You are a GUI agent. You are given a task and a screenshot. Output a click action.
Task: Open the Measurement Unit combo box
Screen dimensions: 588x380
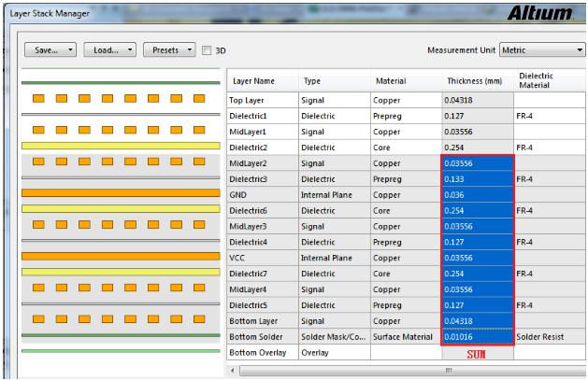tap(540, 49)
